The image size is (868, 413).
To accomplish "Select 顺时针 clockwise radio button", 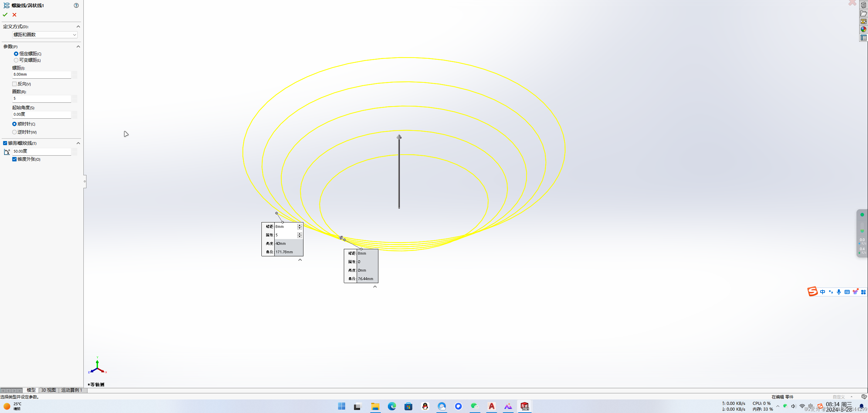I will coord(14,124).
